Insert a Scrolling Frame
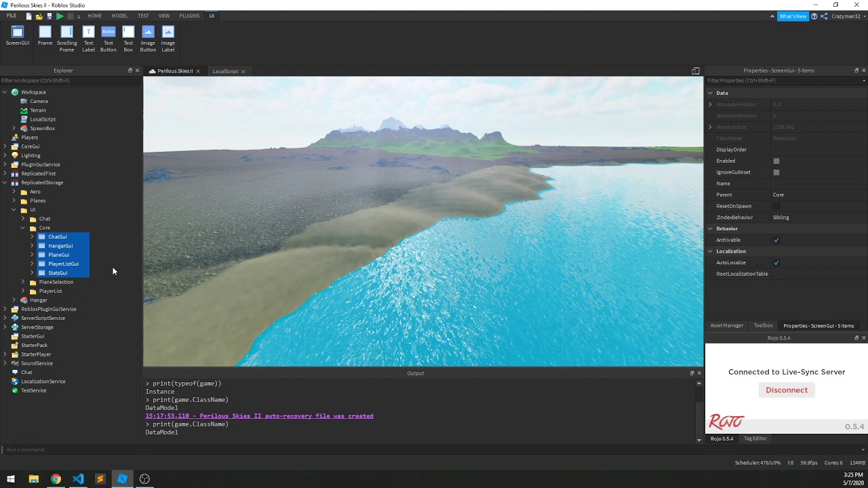 click(66, 39)
